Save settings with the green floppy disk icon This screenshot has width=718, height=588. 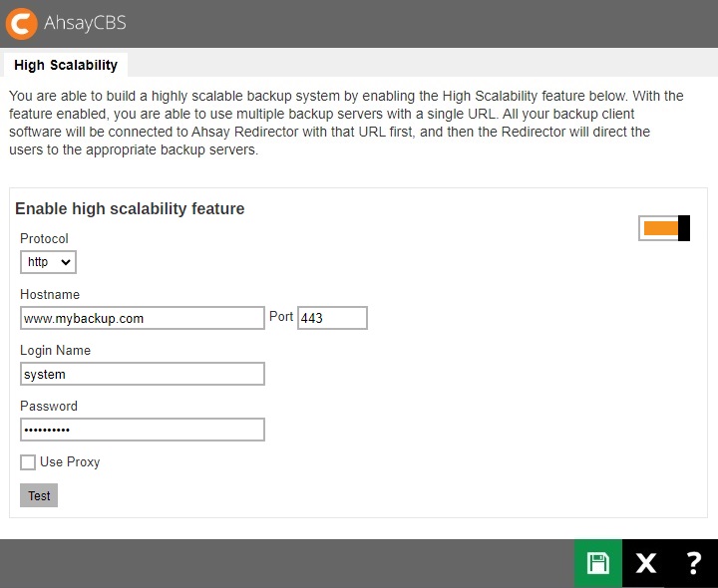(x=598, y=563)
